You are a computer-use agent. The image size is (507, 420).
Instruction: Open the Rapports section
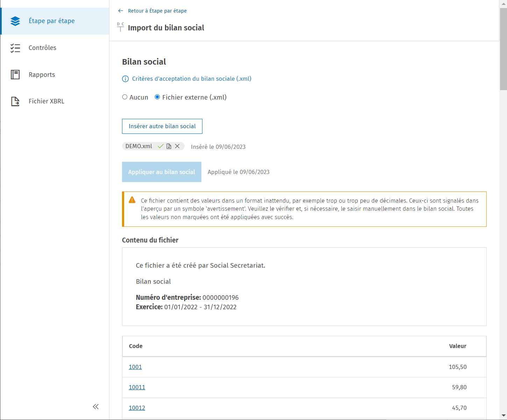[55, 74]
